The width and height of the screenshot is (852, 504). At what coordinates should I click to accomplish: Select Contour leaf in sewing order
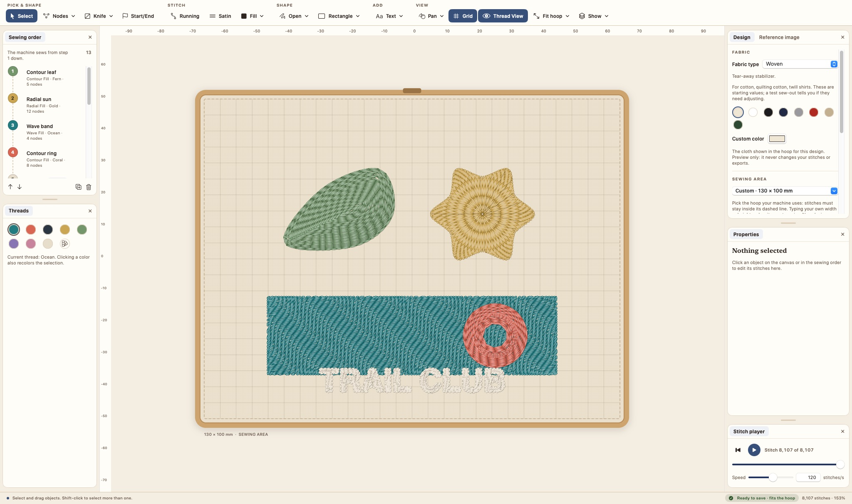pos(47,78)
